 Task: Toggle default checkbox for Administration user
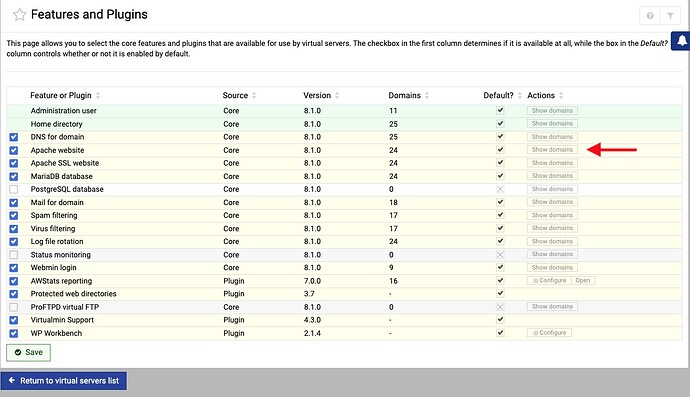coord(500,110)
